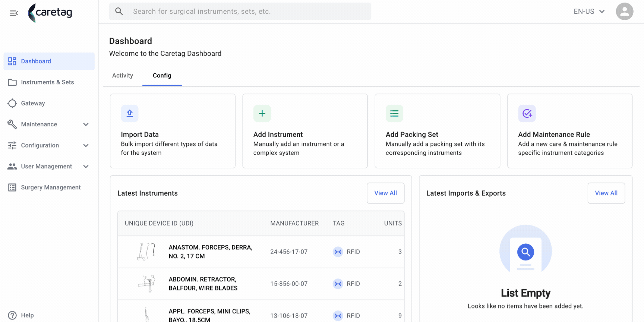This screenshot has height=322, width=644.
Task: Click the surgical instruments search field
Action: pyautogui.click(x=240, y=12)
